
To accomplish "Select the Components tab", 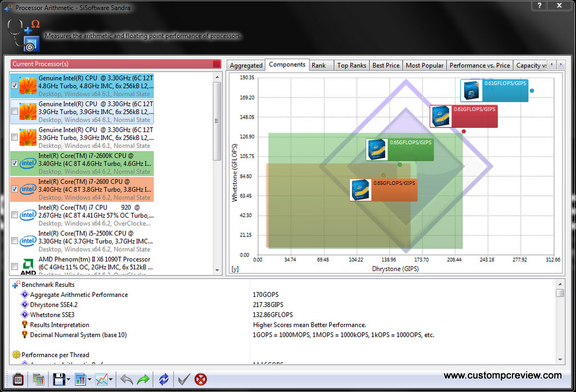I will point(287,64).
